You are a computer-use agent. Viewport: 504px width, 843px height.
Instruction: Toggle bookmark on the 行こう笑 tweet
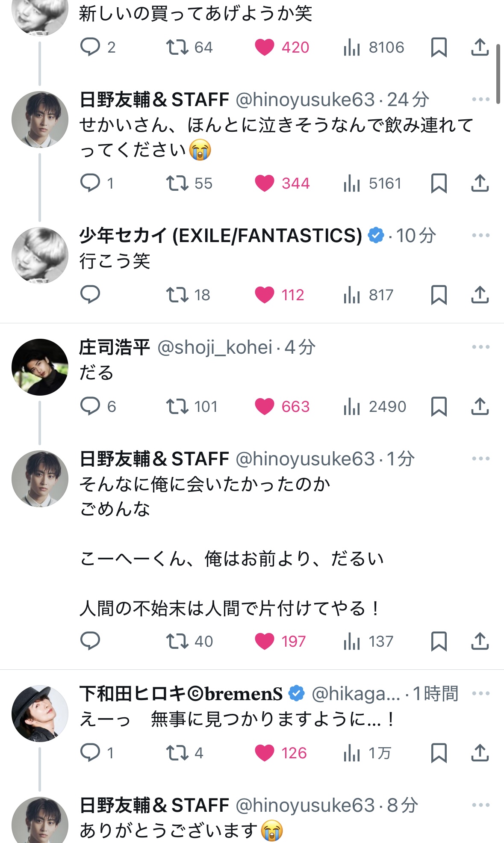[x=439, y=295]
